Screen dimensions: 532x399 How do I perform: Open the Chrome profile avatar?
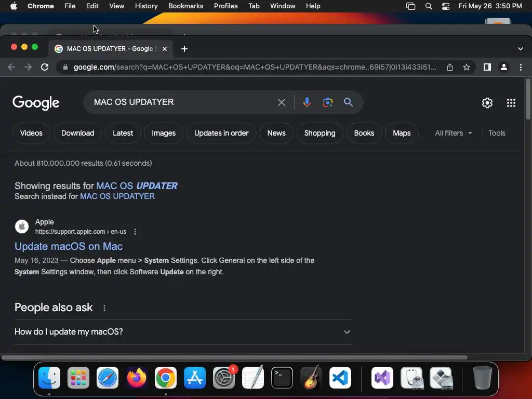(x=504, y=67)
